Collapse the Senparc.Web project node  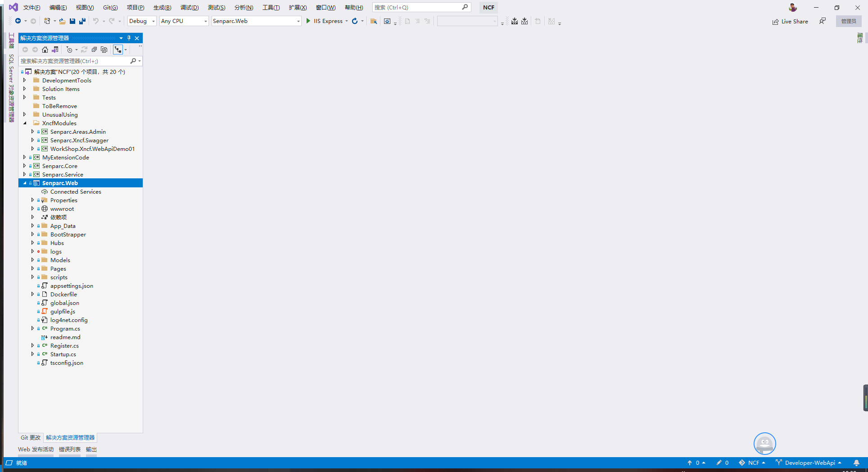pos(25,183)
